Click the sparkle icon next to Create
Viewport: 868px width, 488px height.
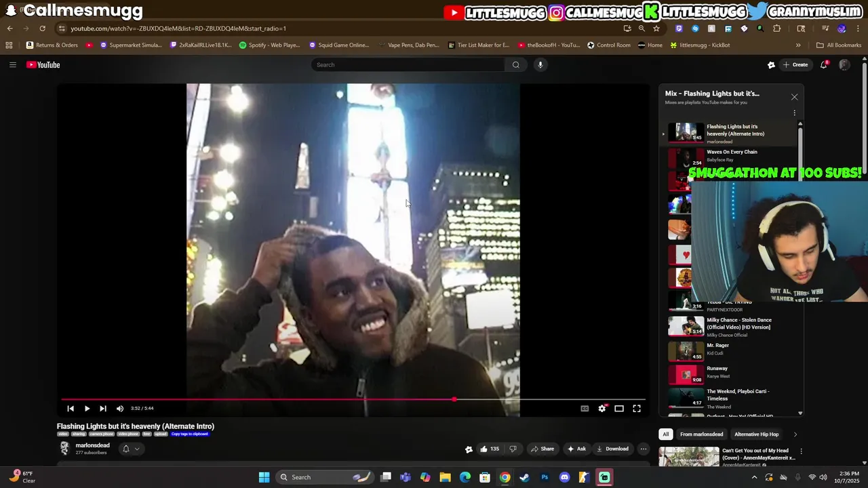(x=771, y=65)
